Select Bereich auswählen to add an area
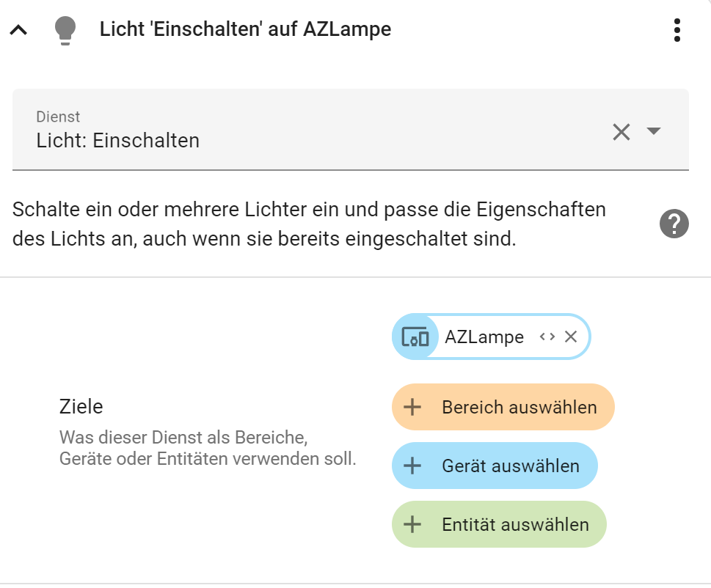 503,406
